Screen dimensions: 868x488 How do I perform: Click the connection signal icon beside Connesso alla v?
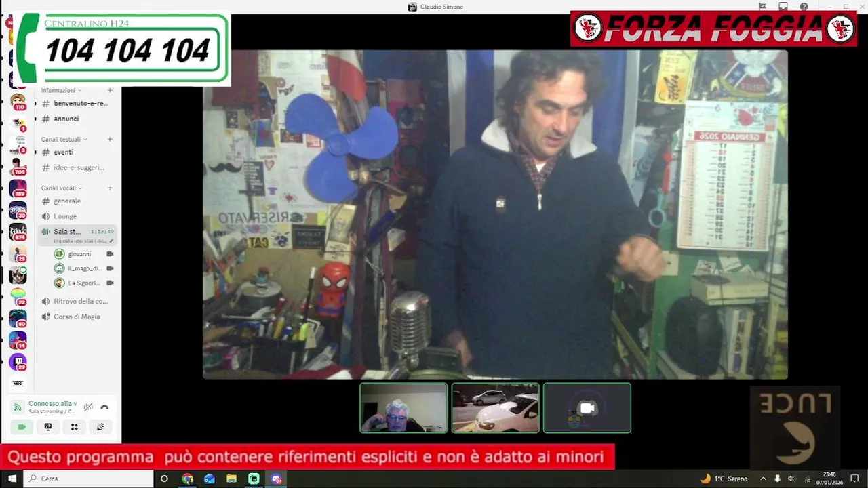tap(18, 407)
